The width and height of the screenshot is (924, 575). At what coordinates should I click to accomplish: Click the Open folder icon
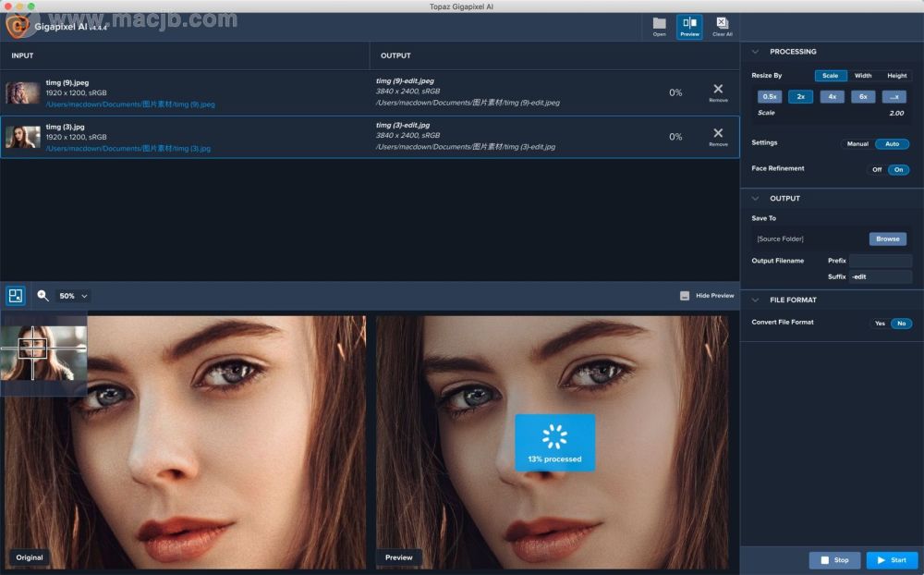pos(659,25)
